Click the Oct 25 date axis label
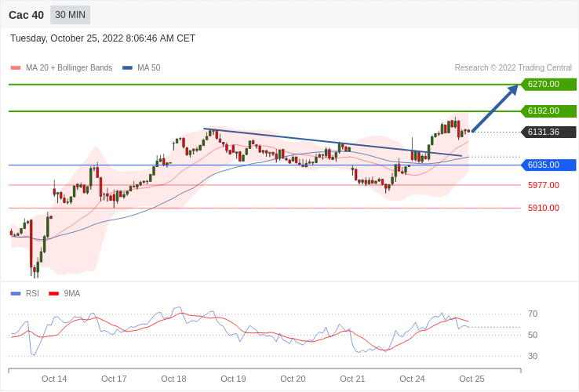The image size is (579, 392). (x=472, y=379)
